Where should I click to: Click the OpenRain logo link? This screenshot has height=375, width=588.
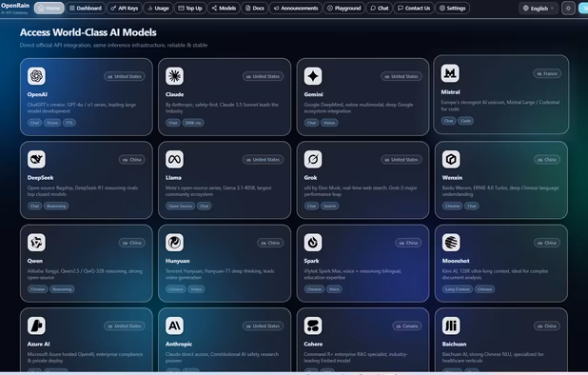pyautogui.click(x=15, y=8)
